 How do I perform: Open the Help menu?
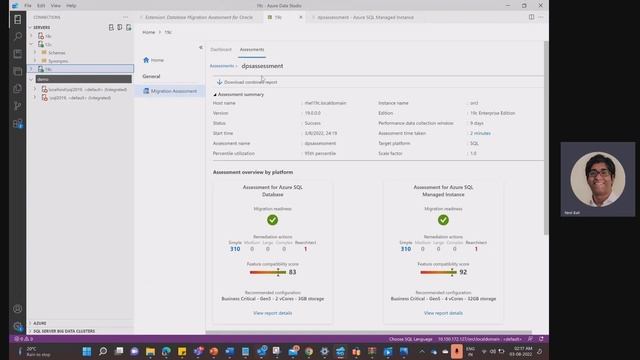coord(71,6)
